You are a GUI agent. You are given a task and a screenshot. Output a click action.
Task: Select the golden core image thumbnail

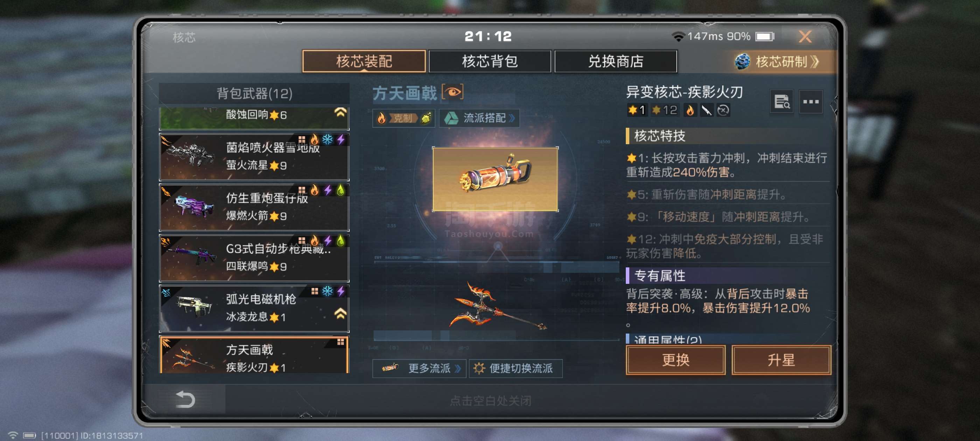(495, 179)
